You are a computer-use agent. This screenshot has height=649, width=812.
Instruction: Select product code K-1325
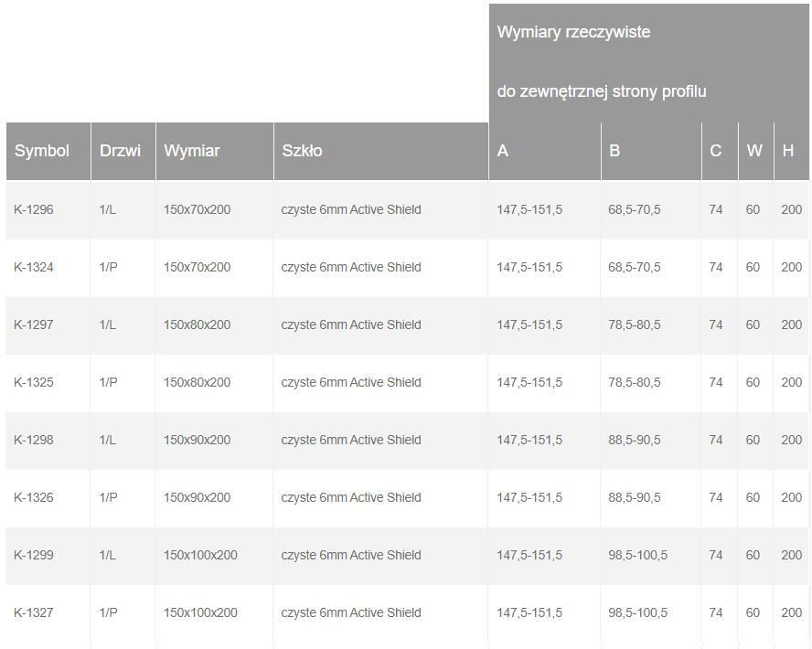(34, 382)
